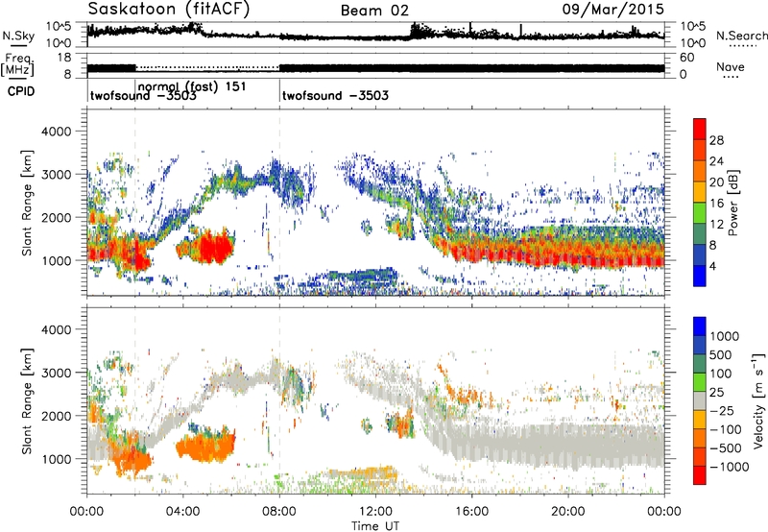Image resolution: width=768 pixels, height=532 pixels.
Task: Click the red high-power patch near 05:00
Action: [x=213, y=248]
